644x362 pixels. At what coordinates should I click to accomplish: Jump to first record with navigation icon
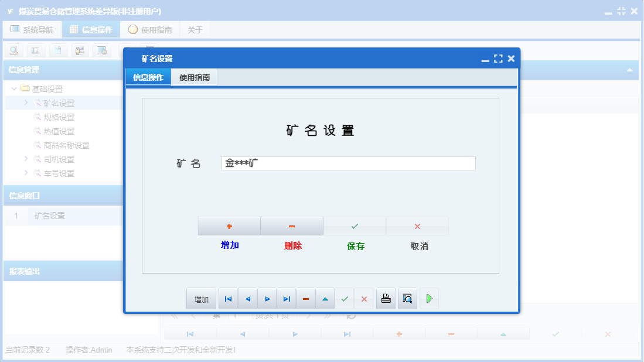pos(228,298)
